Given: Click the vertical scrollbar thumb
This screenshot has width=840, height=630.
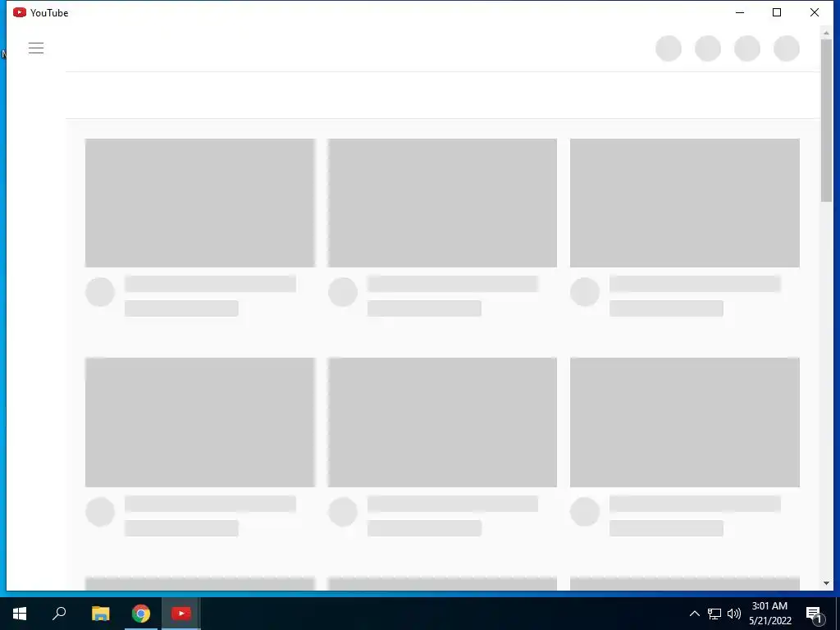Looking at the screenshot, I should click(x=826, y=120).
